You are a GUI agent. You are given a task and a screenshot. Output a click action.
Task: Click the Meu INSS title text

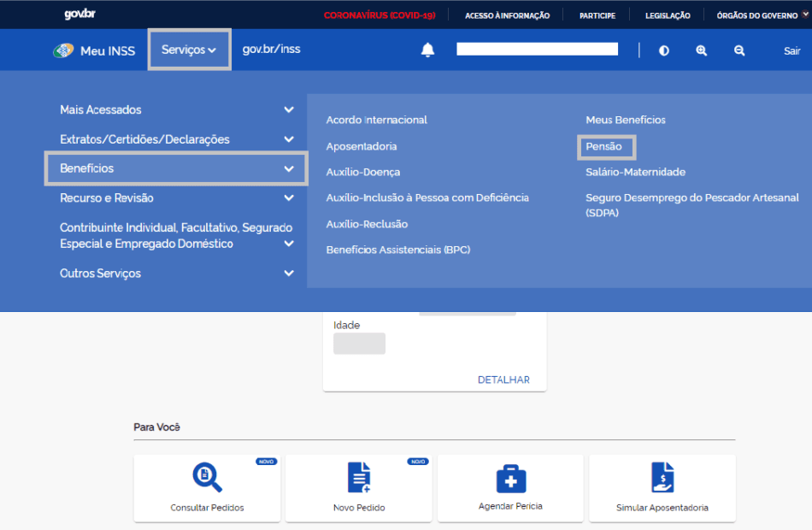point(108,50)
